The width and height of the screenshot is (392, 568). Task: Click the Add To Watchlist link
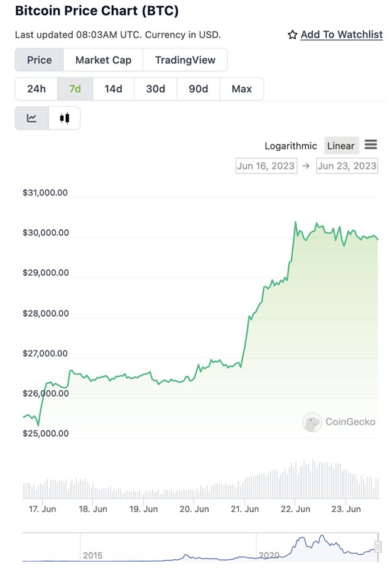[342, 35]
